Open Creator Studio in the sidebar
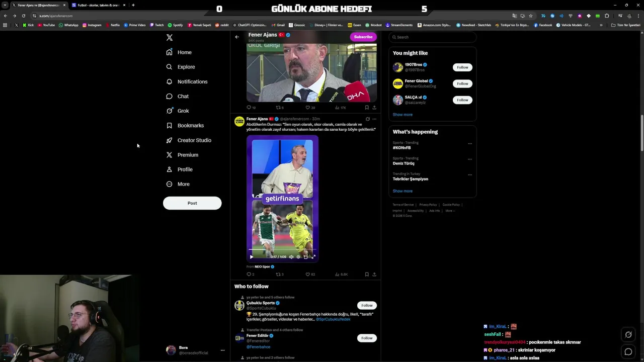644x362 pixels. point(189,140)
